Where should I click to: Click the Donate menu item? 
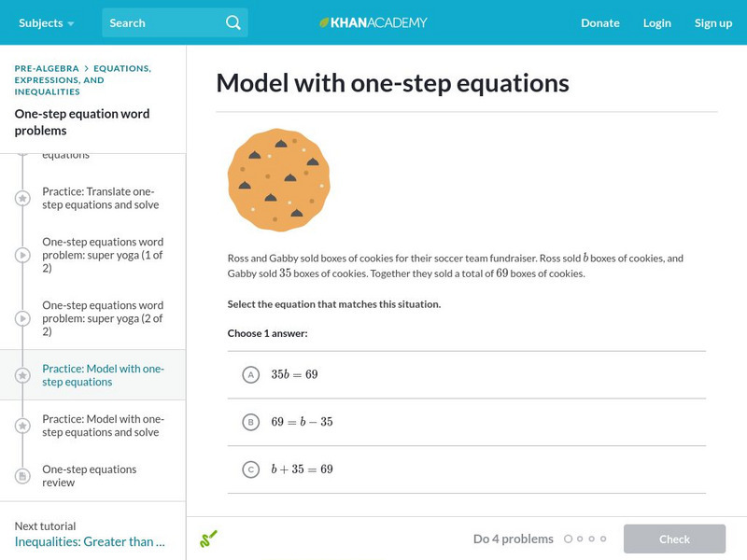pos(599,22)
